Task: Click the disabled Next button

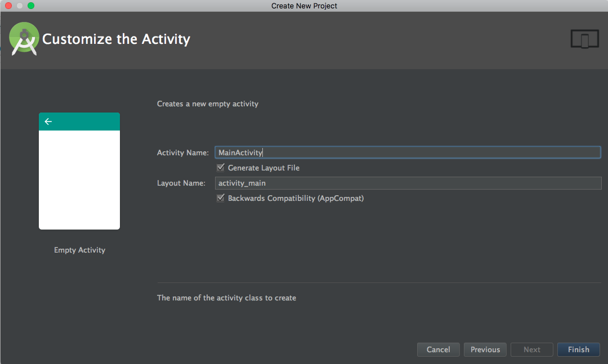Action: click(531, 349)
